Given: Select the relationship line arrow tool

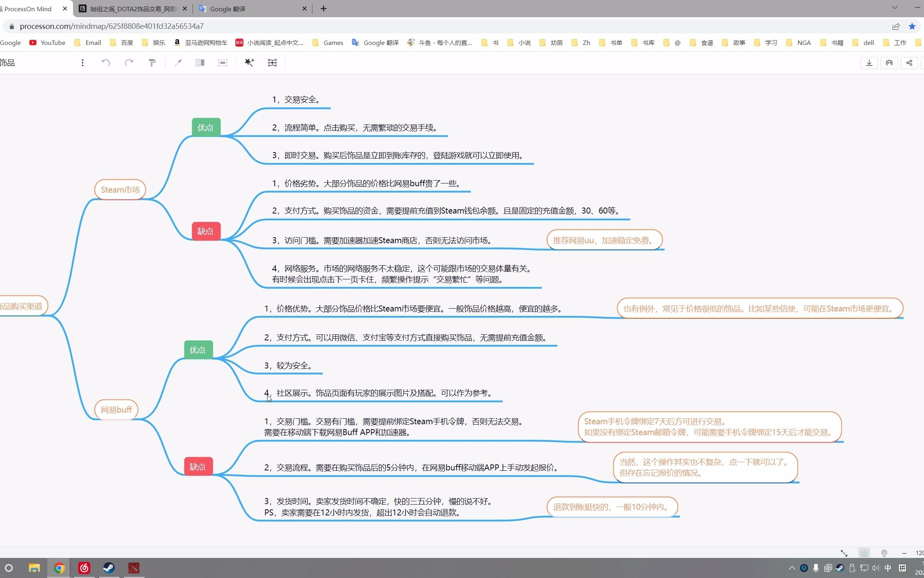Looking at the screenshot, I should tap(178, 63).
